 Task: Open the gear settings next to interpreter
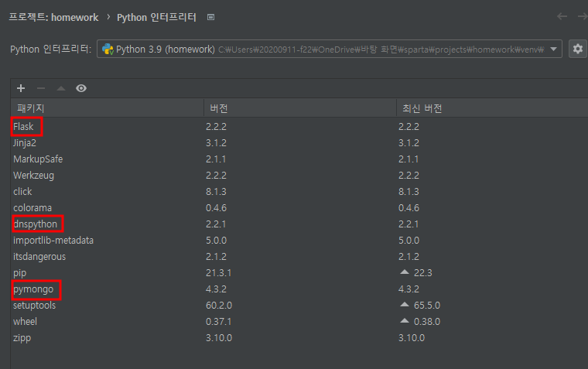pos(578,50)
